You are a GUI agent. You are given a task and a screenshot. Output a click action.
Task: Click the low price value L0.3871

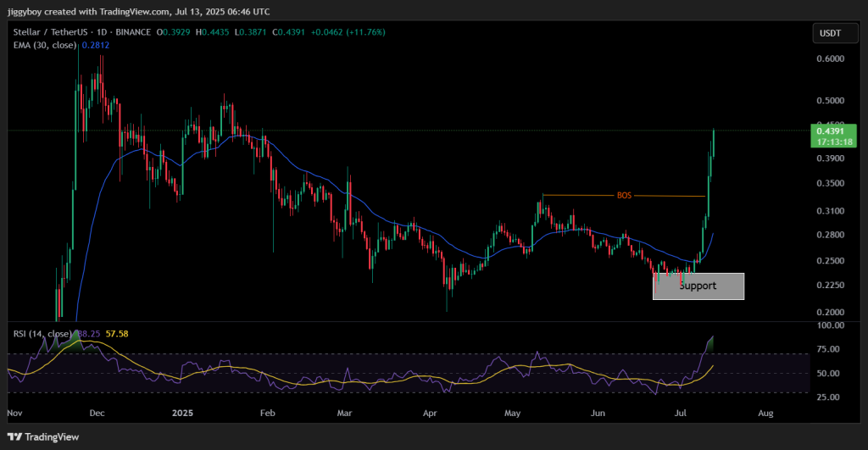click(x=251, y=32)
